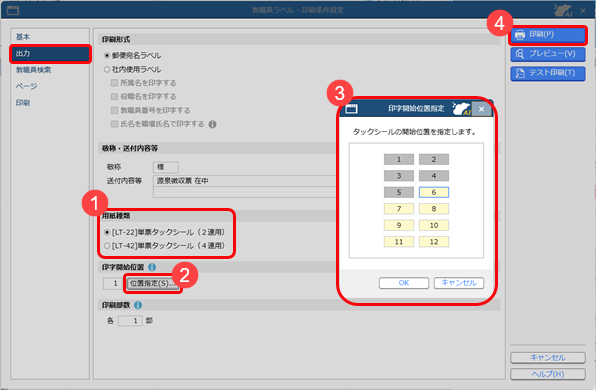Screen dimensions: 596x390
Task: Open the 印刷 tab in sidebar
Action: 50,103
